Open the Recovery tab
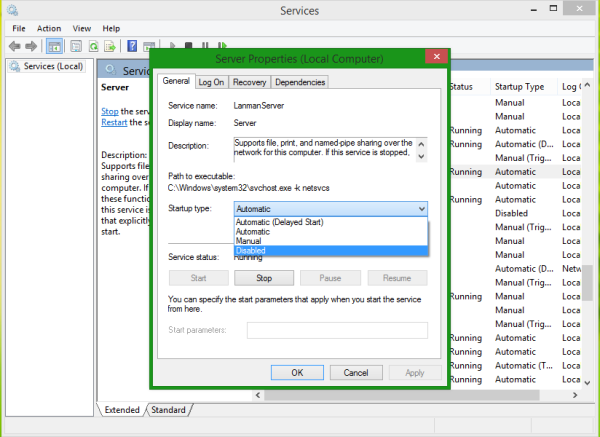Viewport: 600px width, 437px height. (x=249, y=82)
